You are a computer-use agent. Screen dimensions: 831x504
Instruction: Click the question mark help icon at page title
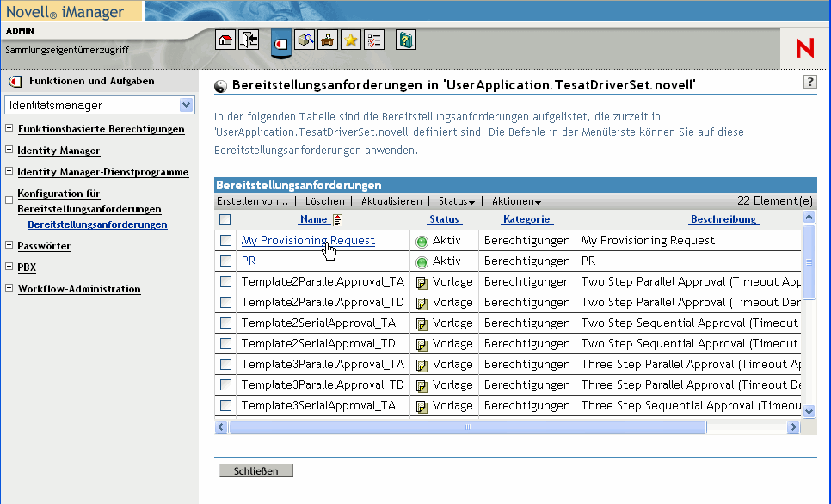pyautogui.click(x=809, y=82)
